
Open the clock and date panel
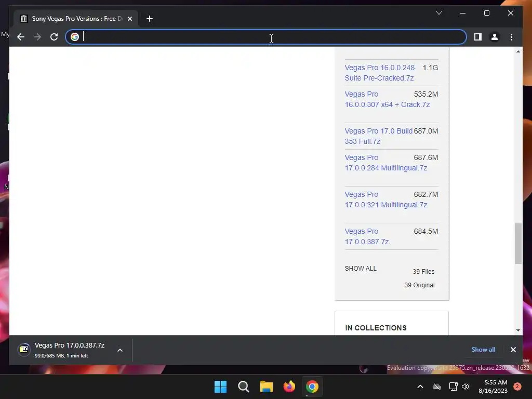[x=493, y=387]
